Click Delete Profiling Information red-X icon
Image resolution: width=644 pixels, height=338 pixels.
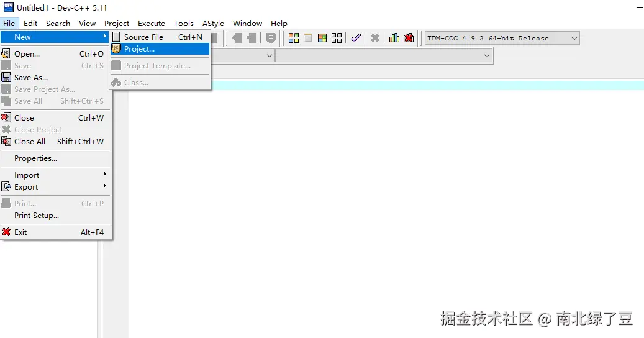coord(409,38)
